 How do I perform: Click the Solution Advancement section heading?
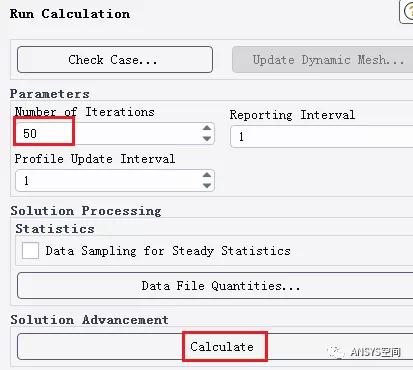[89, 320]
